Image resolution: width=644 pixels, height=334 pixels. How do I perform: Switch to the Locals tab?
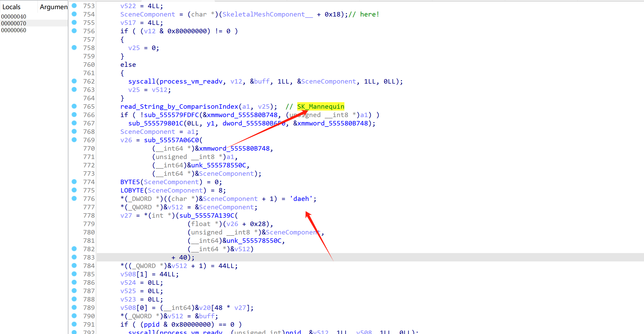[12, 7]
